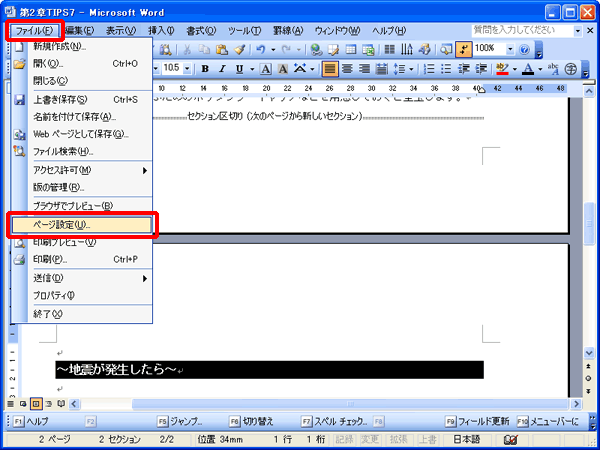This screenshot has width=600, height=450.
Task: Expand the Undo history dropdown arrow
Action: (273, 50)
